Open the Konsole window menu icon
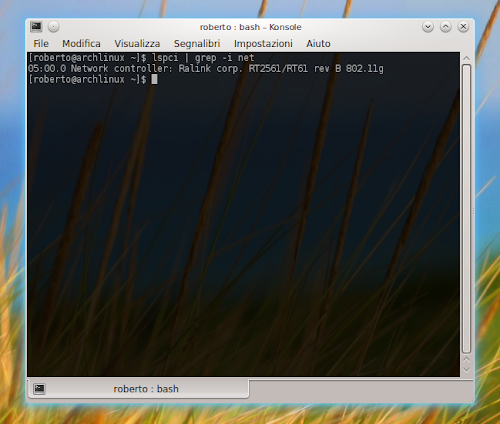The image size is (500, 424). pos(36,27)
